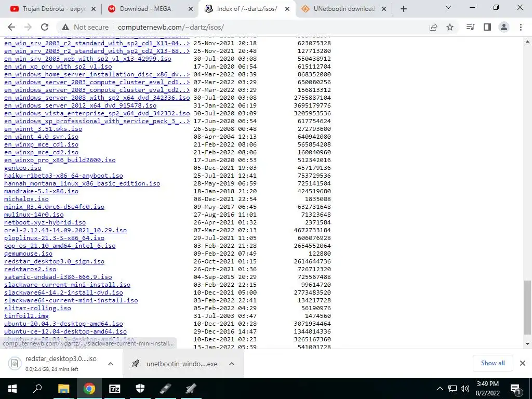Open unetbootin-windows exe download item
The image size is (532, 399).
(175, 364)
